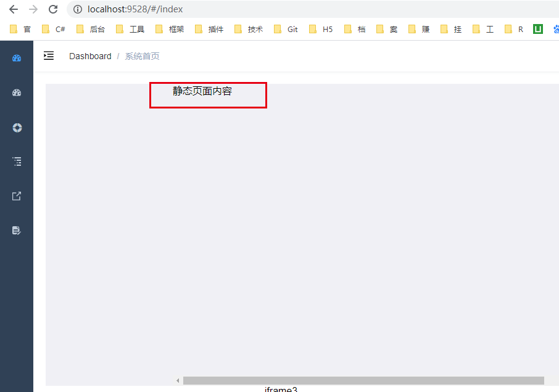Viewport: 559px width, 392px height.
Task: Click the horizontal scrollbar left arrow
Action: (x=178, y=381)
